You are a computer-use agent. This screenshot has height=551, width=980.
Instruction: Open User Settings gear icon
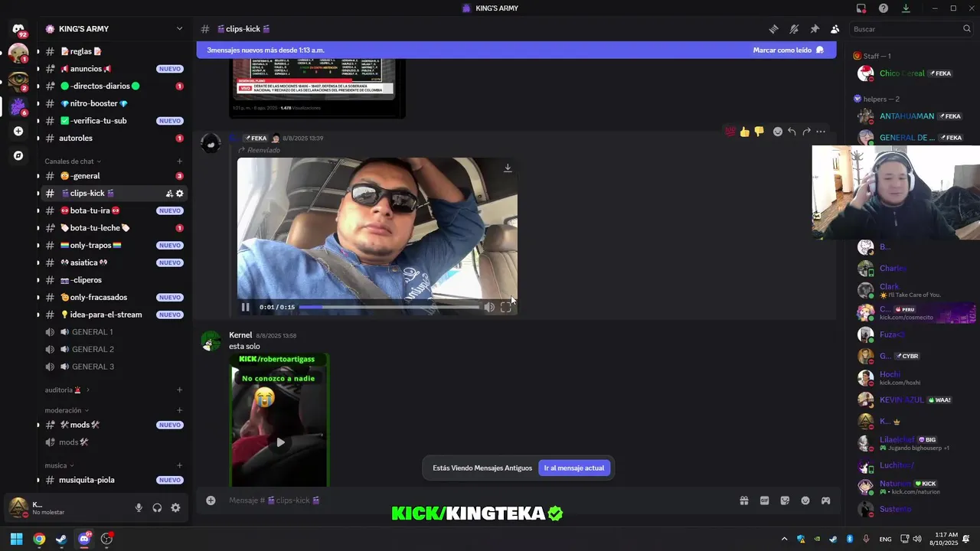click(x=175, y=508)
